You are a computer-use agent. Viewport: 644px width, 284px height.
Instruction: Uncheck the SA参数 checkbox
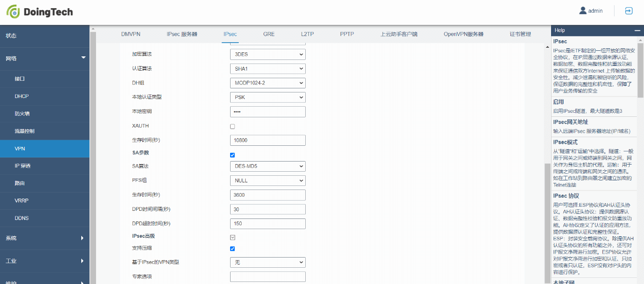point(233,155)
